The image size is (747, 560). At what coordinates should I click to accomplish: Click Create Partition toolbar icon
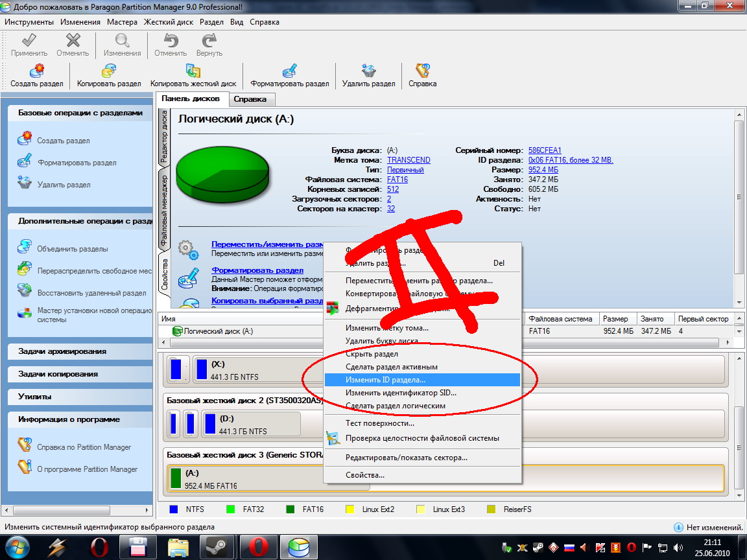point(37,71)
